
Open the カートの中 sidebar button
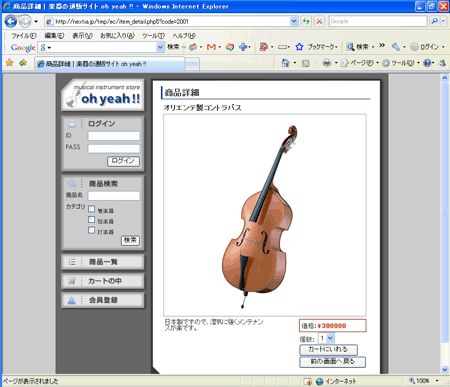103,281
